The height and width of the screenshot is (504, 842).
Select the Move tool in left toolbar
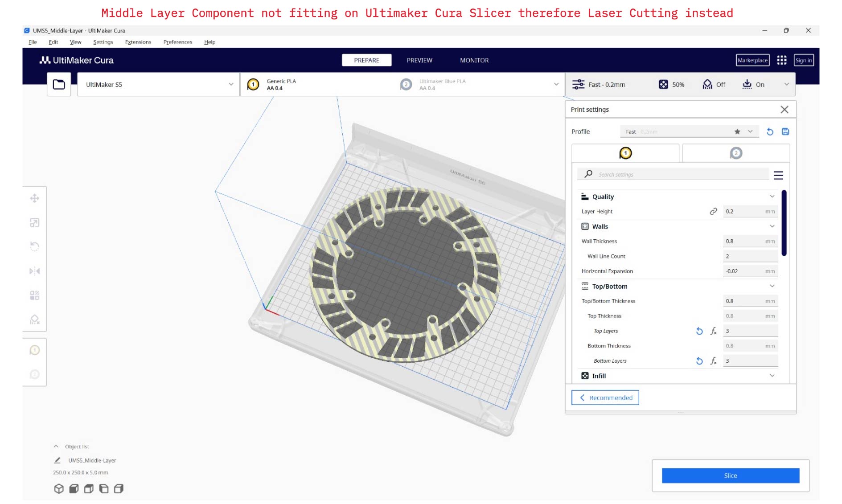(x=34, y=198)
